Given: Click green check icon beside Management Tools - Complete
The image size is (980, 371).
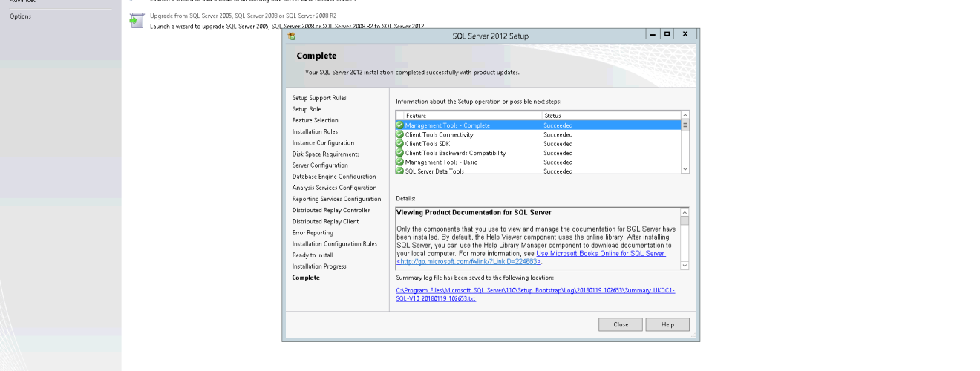Looking at the screenshot, I should click(x=400, y=125).
